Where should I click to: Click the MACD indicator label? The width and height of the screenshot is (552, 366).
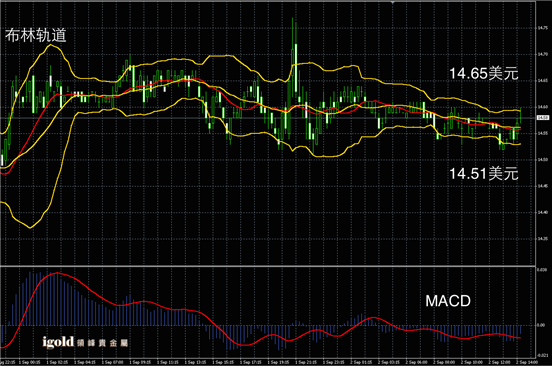448,301
